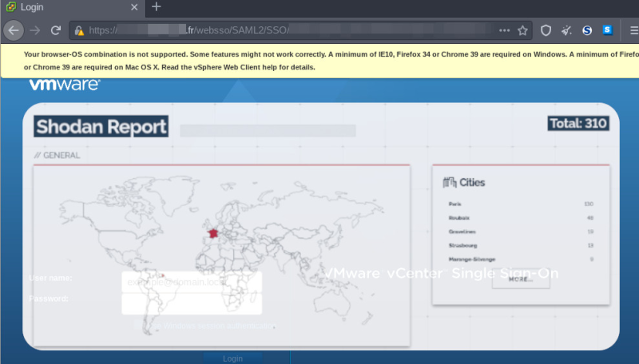Click the MORE... button under Cities
Screen dimensions: 639x364
pos(521,280)
